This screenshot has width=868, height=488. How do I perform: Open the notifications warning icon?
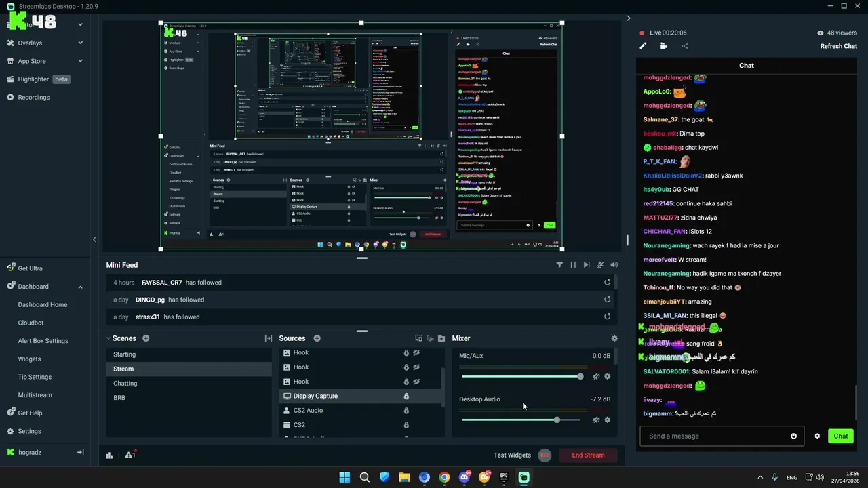[x=129, y=455]
